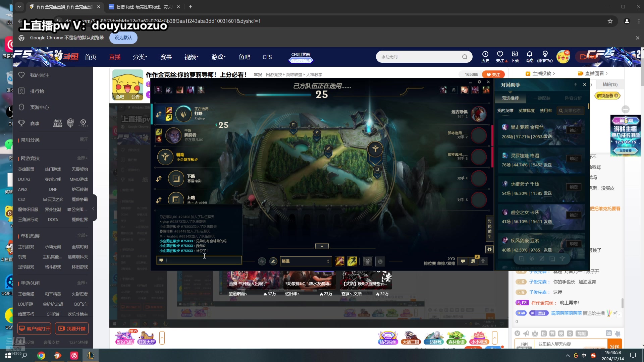
Task: Click the 粉 fan badge icon in chat toolbar
Action: pyautogui.click(x=543, y=334)
